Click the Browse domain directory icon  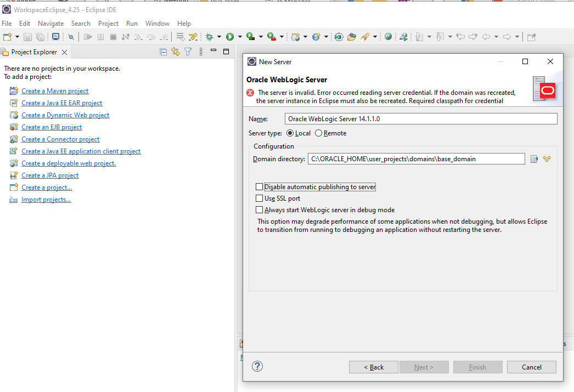point(534,158)
